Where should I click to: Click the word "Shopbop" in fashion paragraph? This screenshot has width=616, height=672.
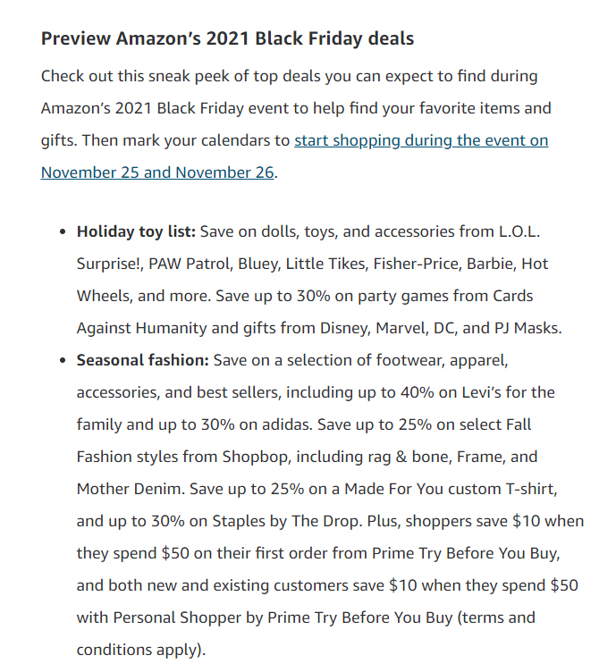[x=256, y=458]
